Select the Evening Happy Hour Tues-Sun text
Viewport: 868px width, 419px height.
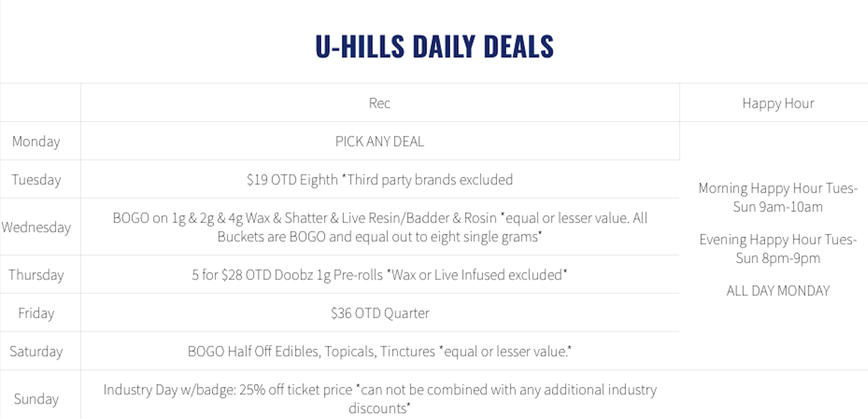tap(778, 249)
